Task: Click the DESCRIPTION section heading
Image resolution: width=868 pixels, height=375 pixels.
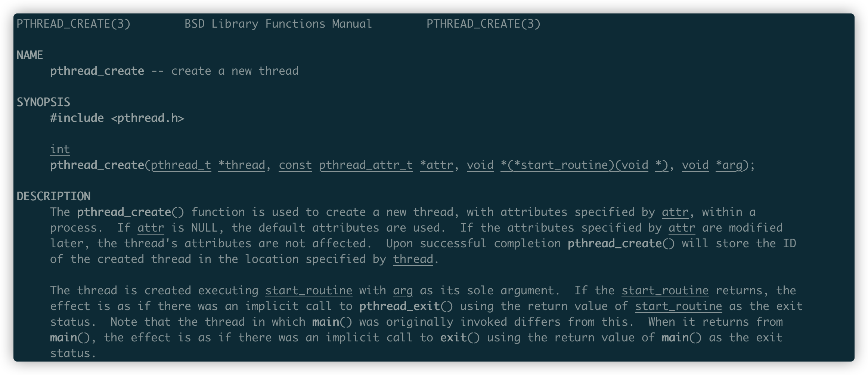Action: click(x=53, y=196)
